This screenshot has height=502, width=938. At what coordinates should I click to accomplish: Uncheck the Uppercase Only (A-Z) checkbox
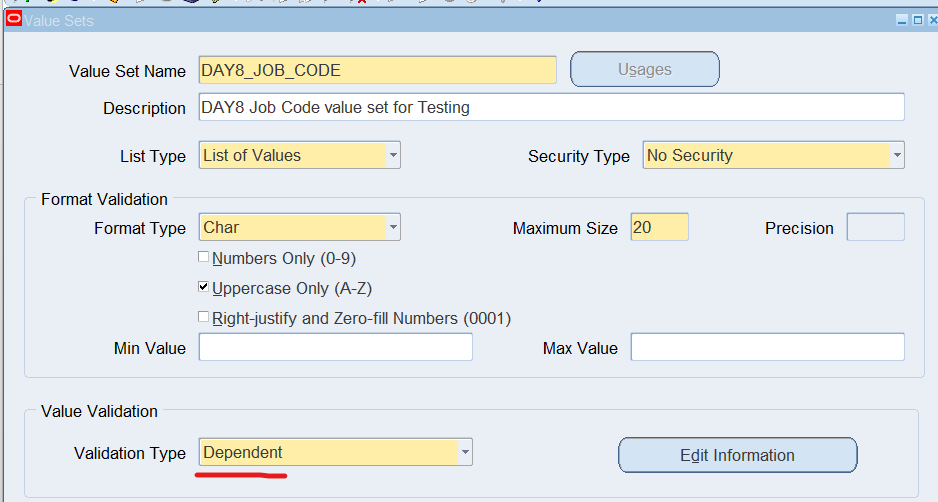click(203, 287)
